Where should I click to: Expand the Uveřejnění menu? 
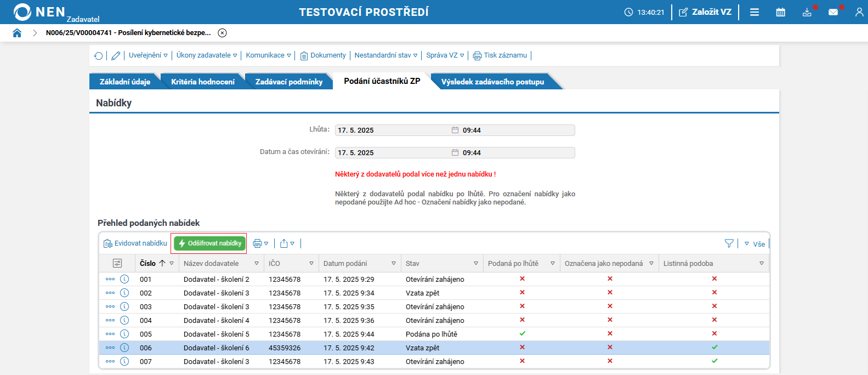[x=148, y=55]
